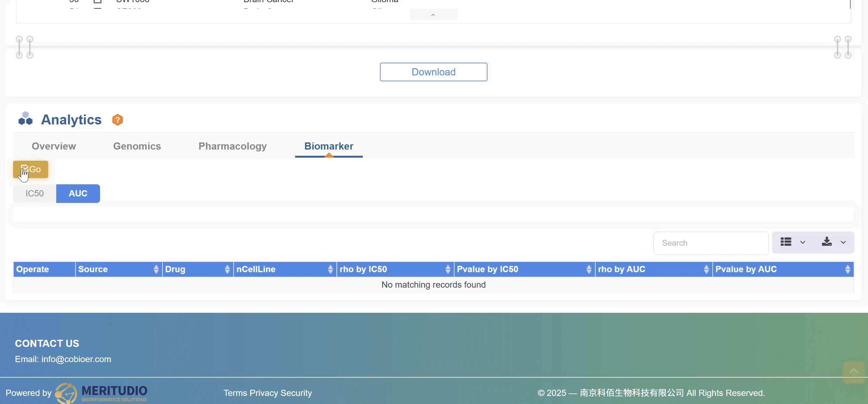The height and width of the screenshot is (404, 868).
Task: Tick the checkbox in partially visible row
Action: click(97, 1)
